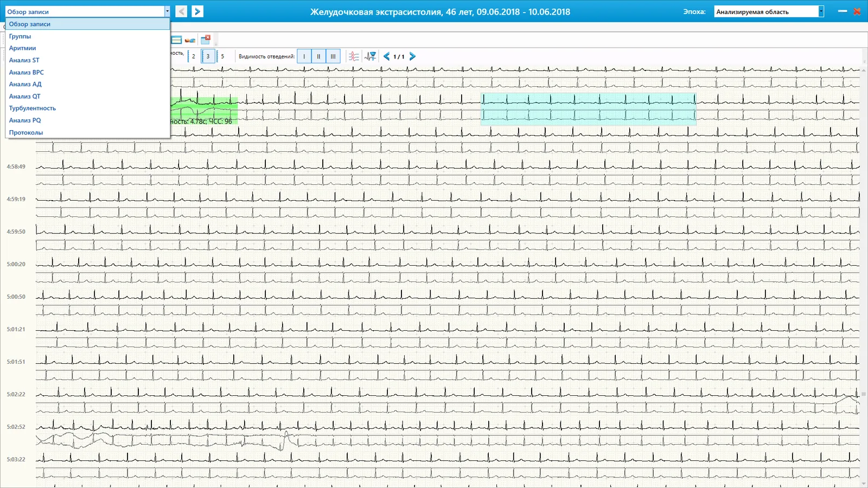Select 'Анализ АД' option
Screen dimensions: 868x488
pos(88,84)
